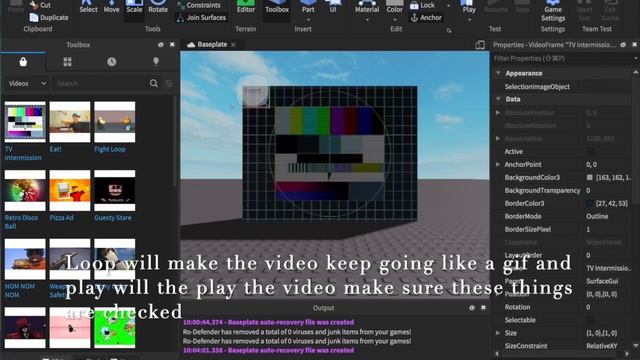Toggle Anchor on the selection
This screenshot has height=360, width=640.
tap(426, 18)
